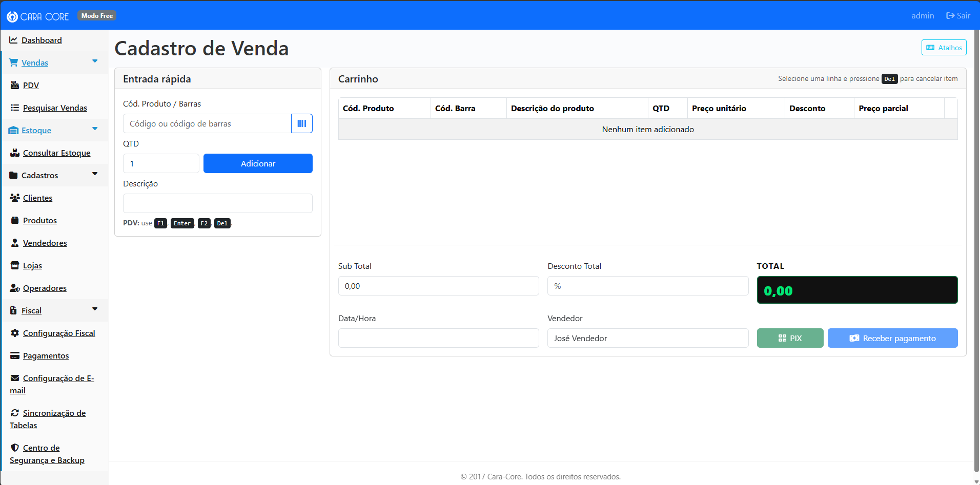Go to Consultar Estoque page
Screen dimensions: 980x485
56,153
